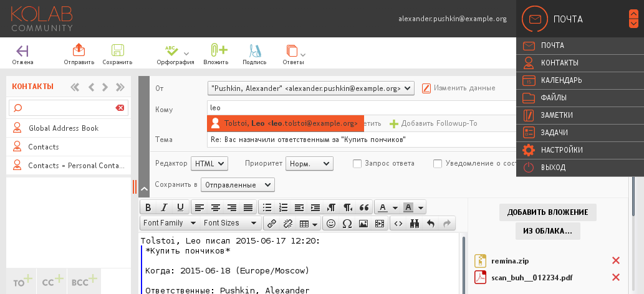This screenshot has height=294, width=644.
Task: Justify the text fully
Action: click(248, 208)
